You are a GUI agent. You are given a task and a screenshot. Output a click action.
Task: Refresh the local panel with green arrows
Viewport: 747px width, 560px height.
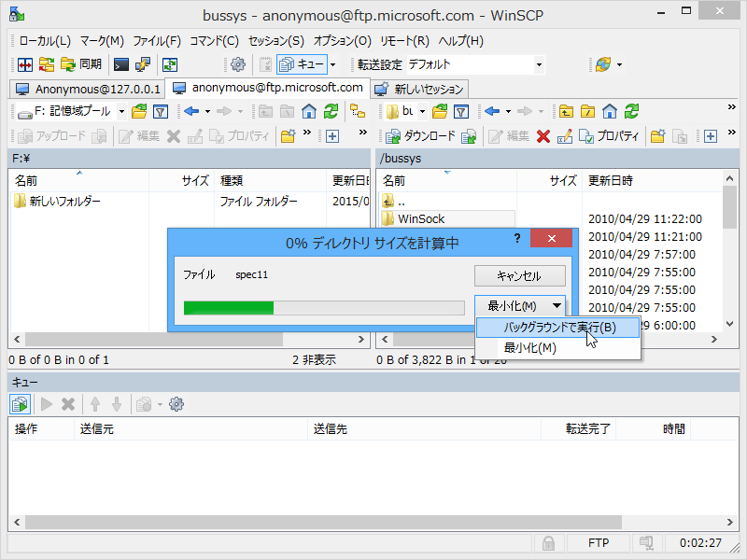(x=331, y=111)
